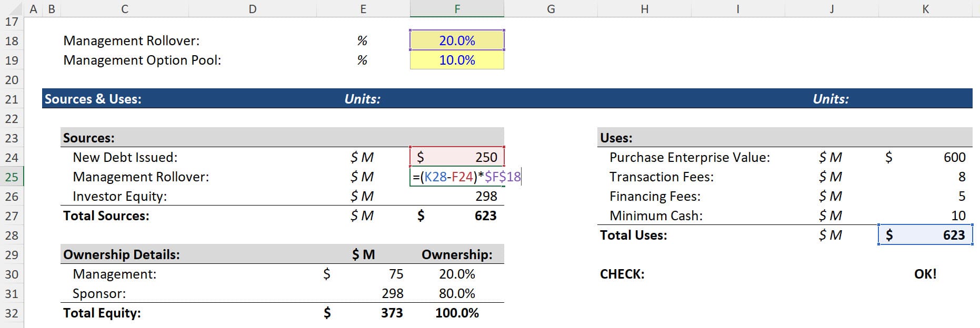
Task: Click the Management Option Pool: label
Action: pyautogui.click(x=142, y=60)
